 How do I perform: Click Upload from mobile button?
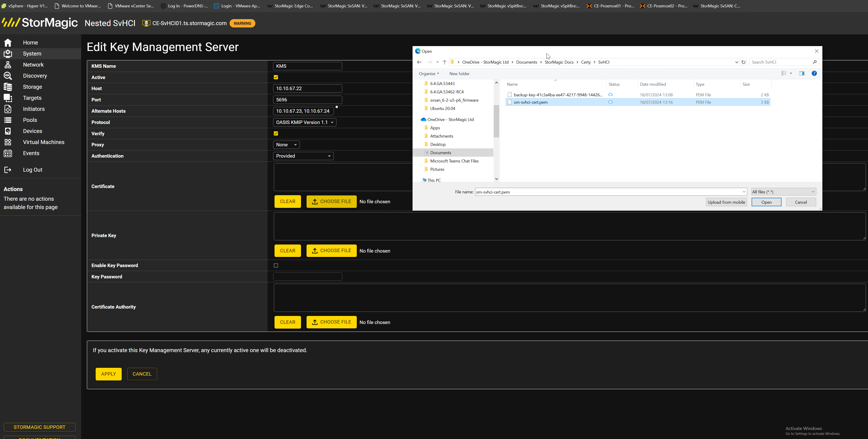coord(726,202)
